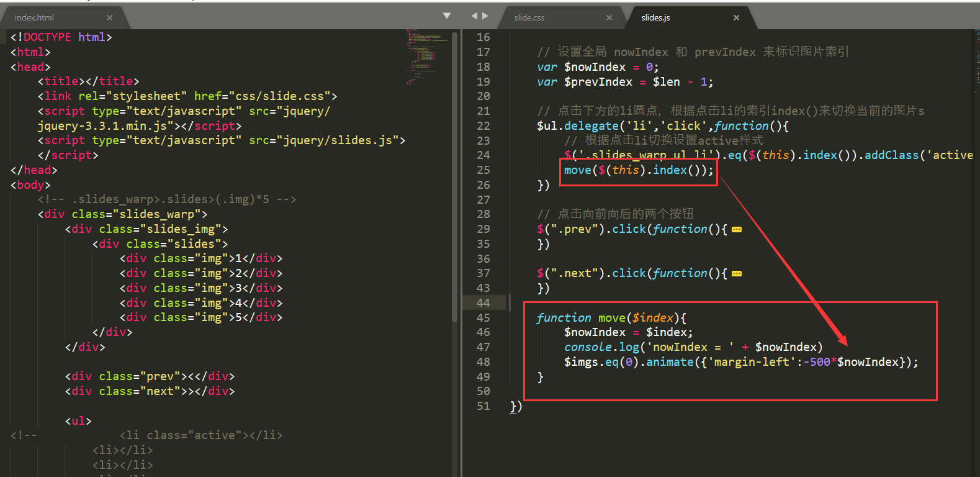
Task: Click the div class="img">3 line
Action: [201, 288]
